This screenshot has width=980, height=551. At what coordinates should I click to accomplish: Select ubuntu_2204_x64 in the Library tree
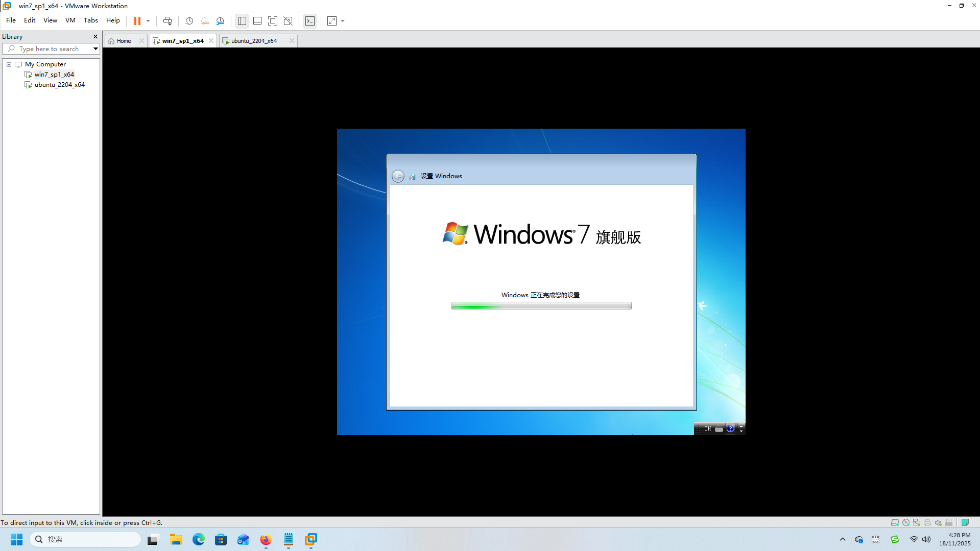pyautogui.click(x=59, y=85)
